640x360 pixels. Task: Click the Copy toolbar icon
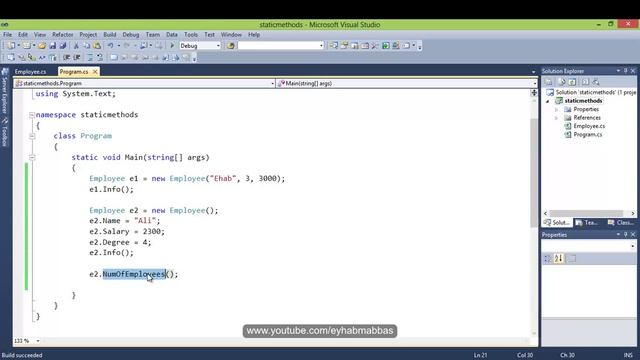tap(87, 46)
